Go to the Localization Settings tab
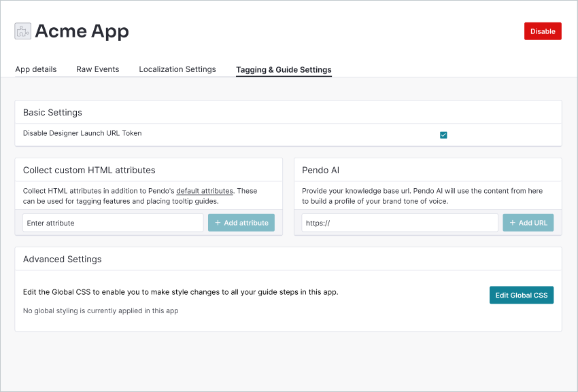 click(x=177, y=69)
